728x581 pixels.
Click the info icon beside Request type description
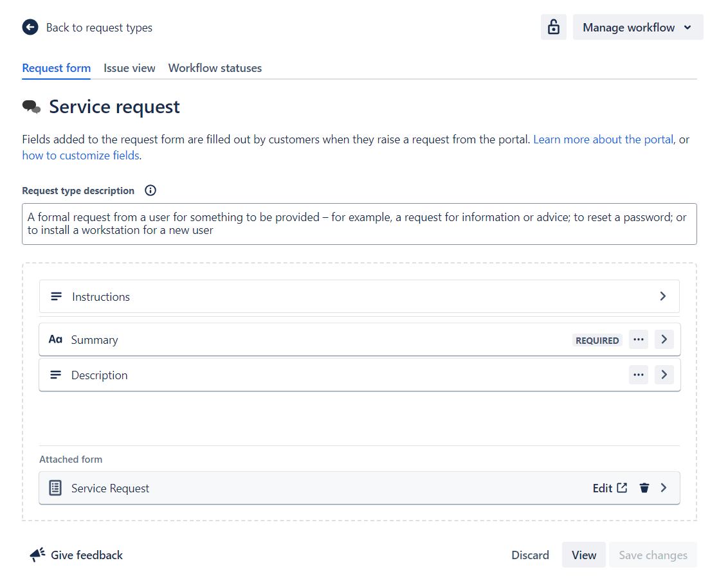(x=150, y=190)
